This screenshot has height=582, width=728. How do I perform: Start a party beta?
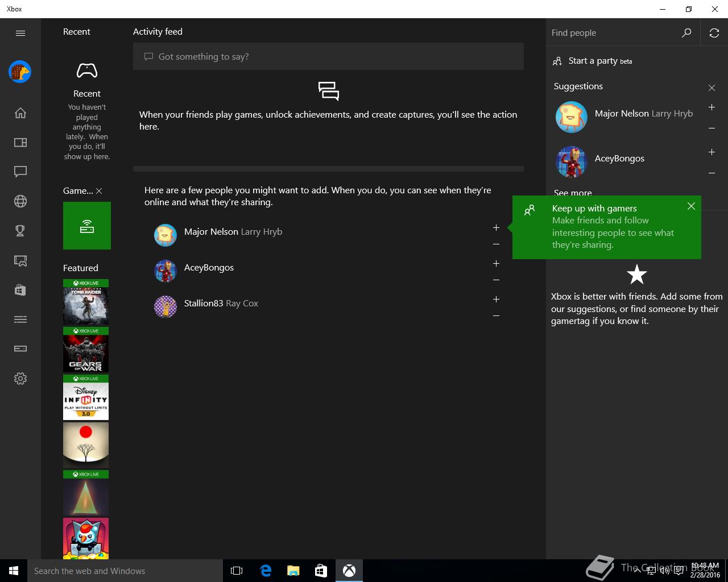tap(593, 61)
